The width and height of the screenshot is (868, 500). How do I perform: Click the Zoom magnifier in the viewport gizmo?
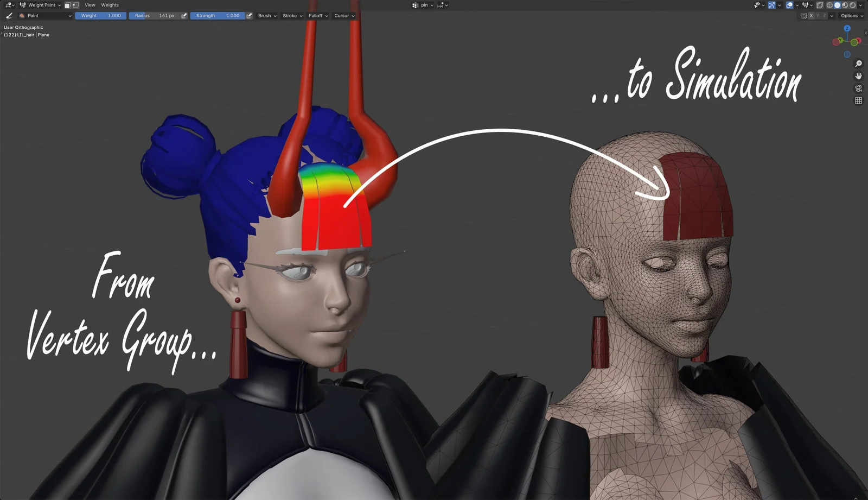pos(859,63)
